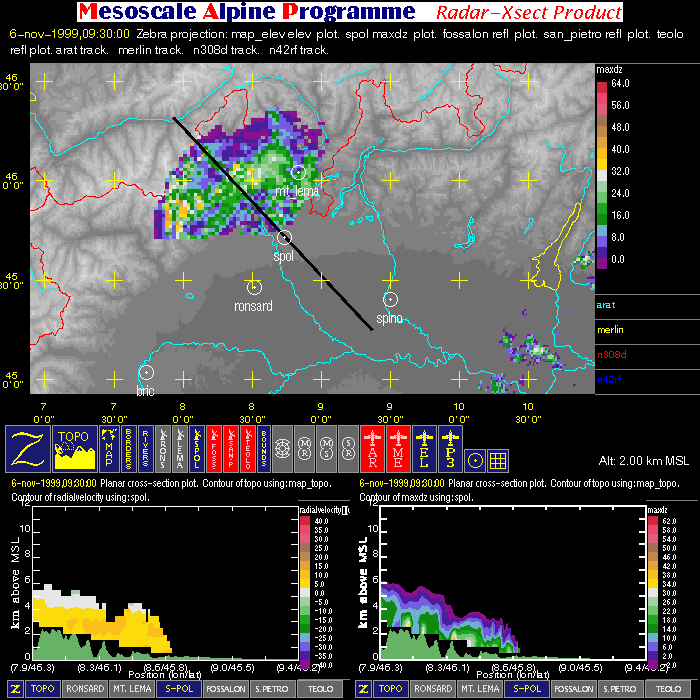Click the red AR aircraft icon
Image resolution: width=700 pixels, height=700 pixels.
point(372,449)
